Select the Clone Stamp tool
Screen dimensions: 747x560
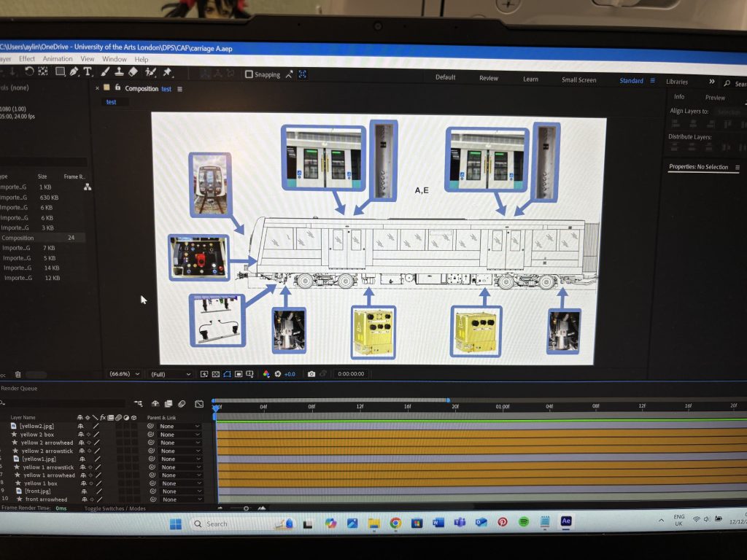119,71
